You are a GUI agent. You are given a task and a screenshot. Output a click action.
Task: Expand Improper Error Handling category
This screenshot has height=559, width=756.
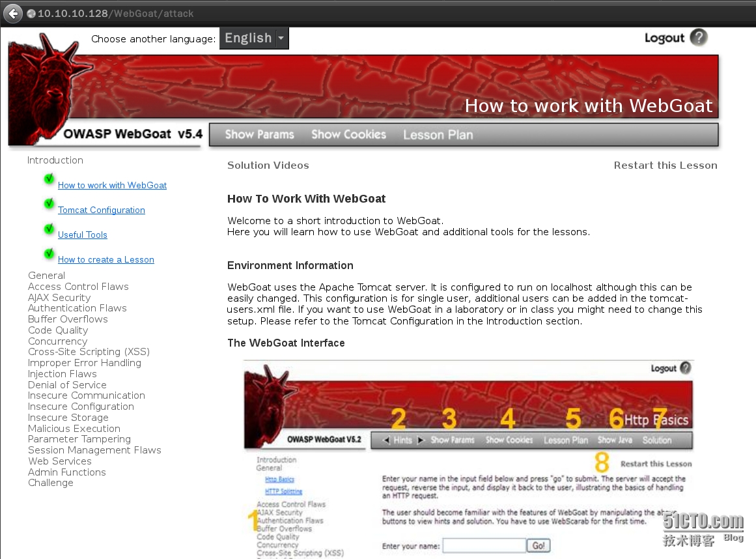click(85, 363)
